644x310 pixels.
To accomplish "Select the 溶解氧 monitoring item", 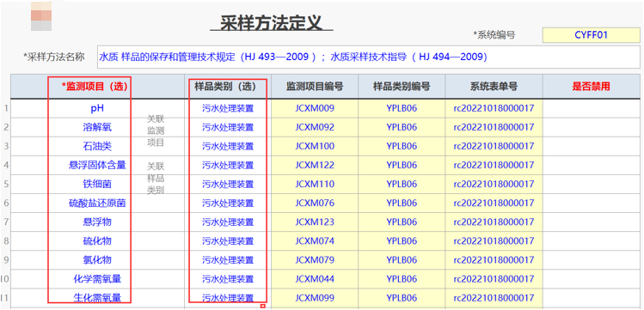I will click(97, 128).
